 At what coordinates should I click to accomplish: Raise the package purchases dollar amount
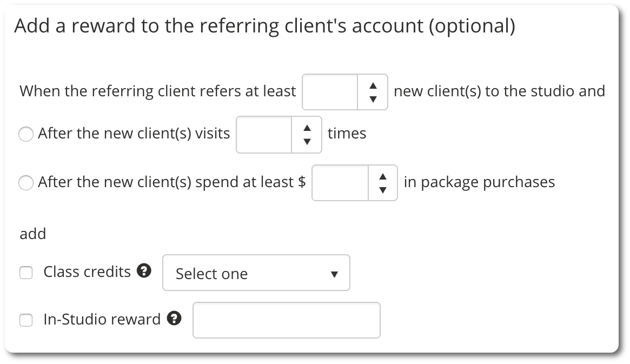[383, 176]
